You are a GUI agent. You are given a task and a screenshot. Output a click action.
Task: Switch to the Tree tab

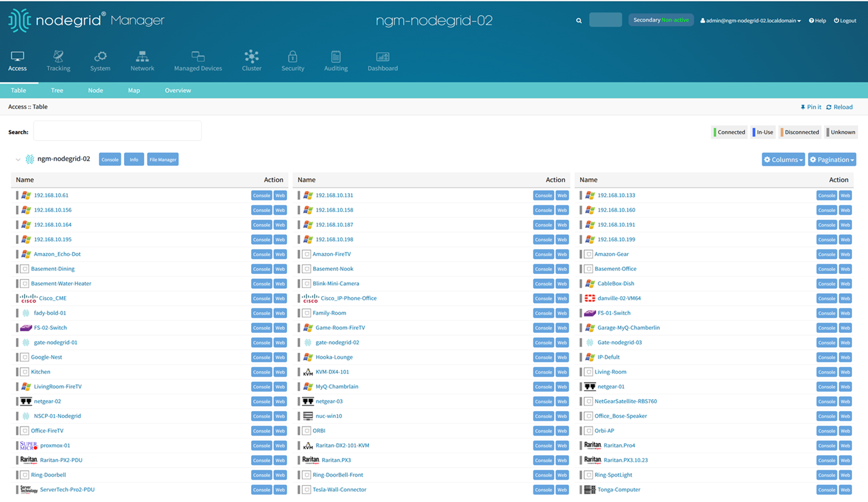click(57, 90)
